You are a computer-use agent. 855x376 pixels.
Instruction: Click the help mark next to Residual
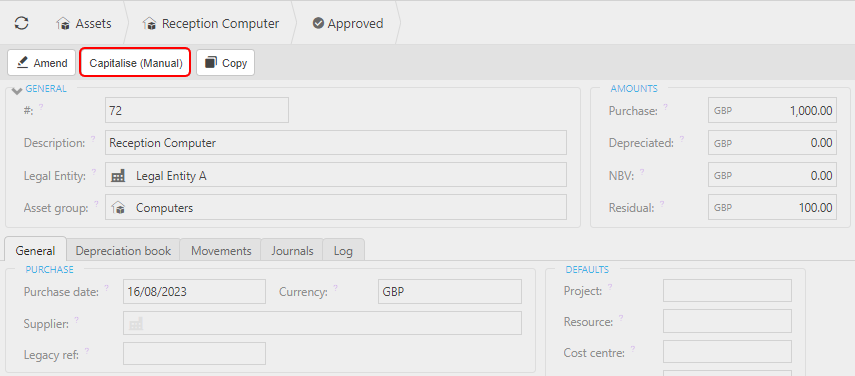point(662,204)
